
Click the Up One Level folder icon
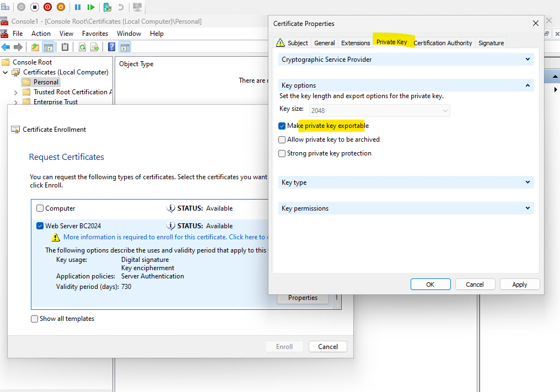point(35,47)
